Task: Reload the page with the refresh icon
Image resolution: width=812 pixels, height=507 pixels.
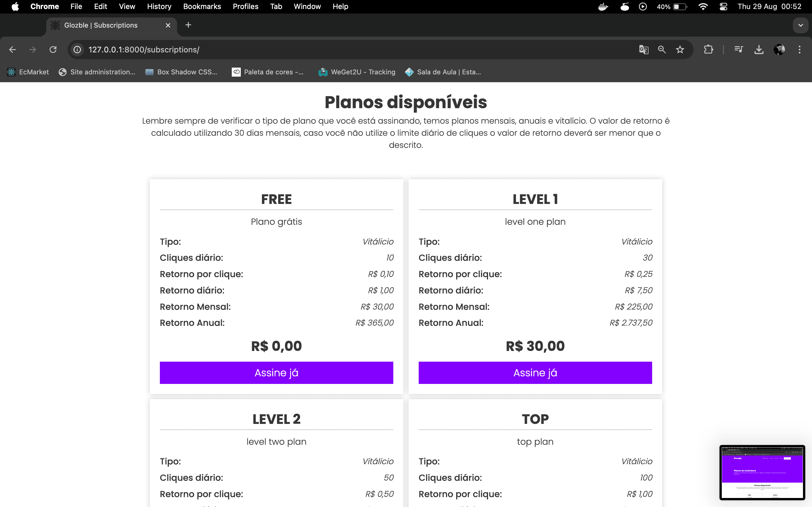Action: (x=53, y=50)
